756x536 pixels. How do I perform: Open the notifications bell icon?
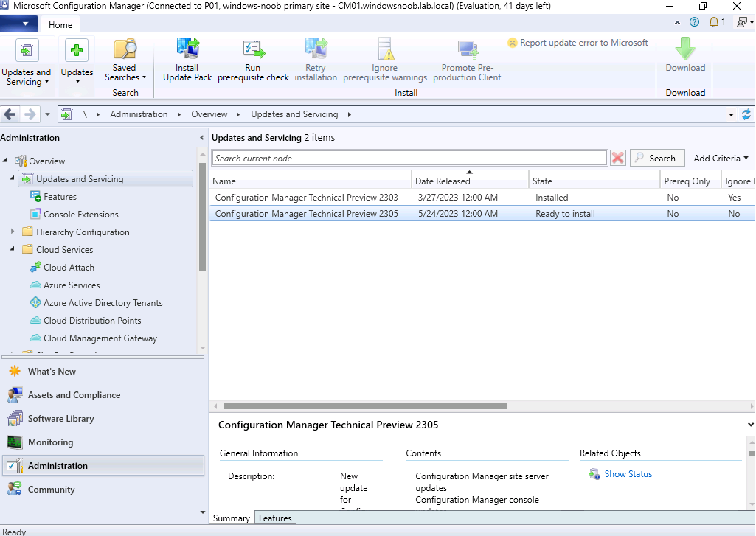714,22
